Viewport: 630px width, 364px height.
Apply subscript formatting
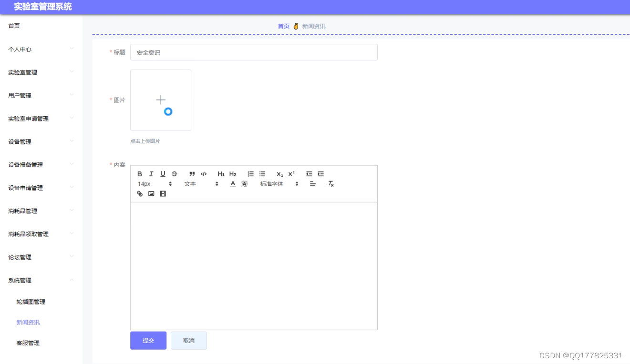pos(280,174)
